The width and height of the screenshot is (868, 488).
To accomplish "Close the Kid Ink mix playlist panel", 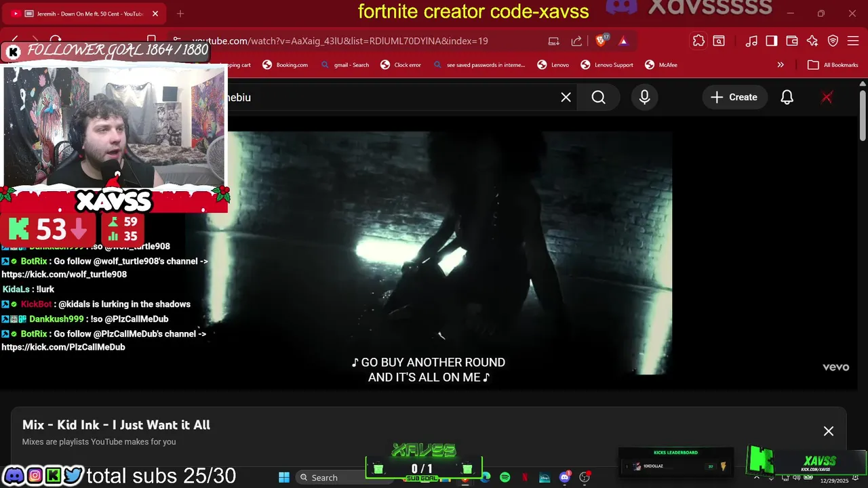I will point(829,431).
